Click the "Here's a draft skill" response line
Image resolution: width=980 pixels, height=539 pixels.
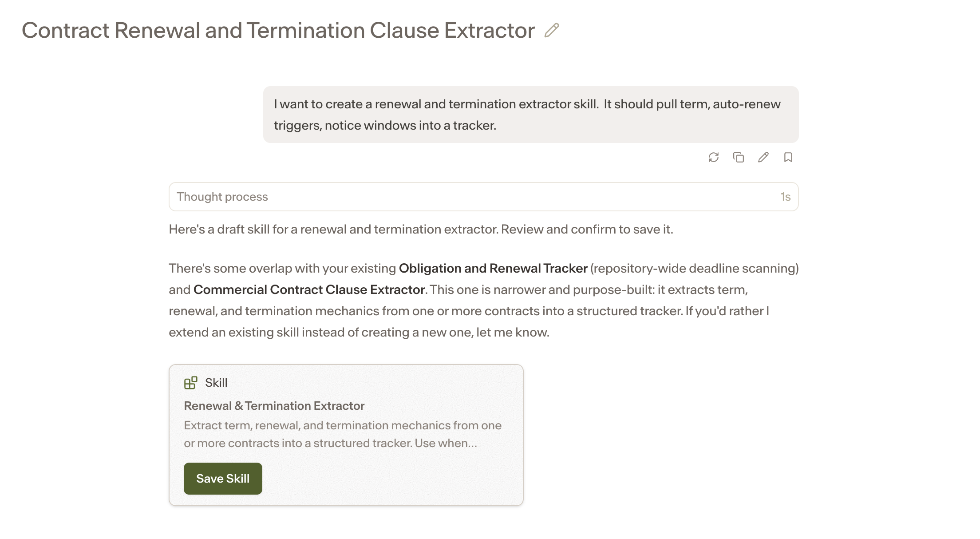click(x=421, y=229)
